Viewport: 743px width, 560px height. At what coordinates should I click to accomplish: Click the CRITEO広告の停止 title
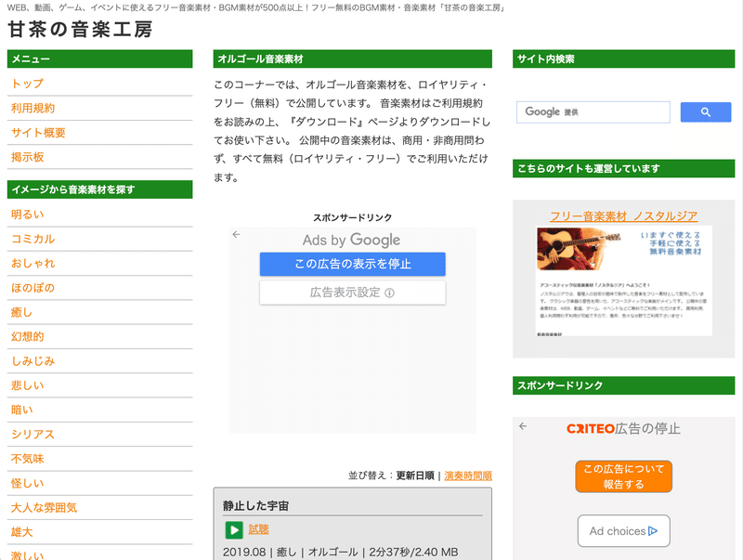pos(623,429)
